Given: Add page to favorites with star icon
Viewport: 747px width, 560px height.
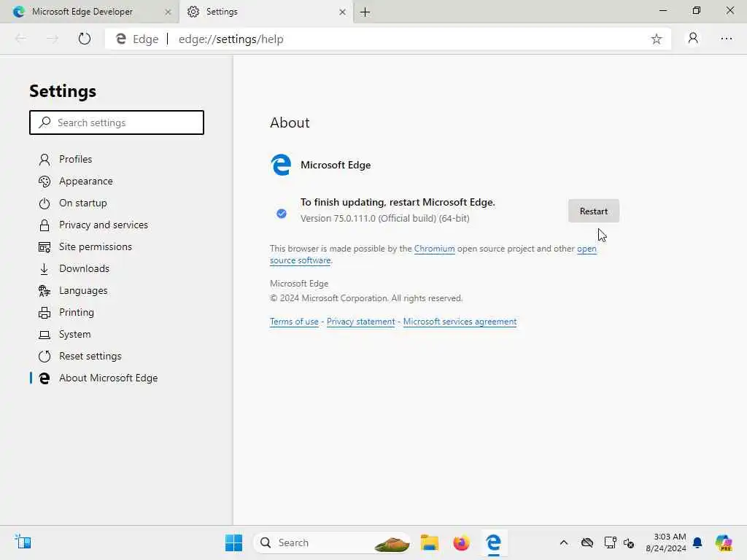Looking at the screenshot, I should [x=656, y=39].
